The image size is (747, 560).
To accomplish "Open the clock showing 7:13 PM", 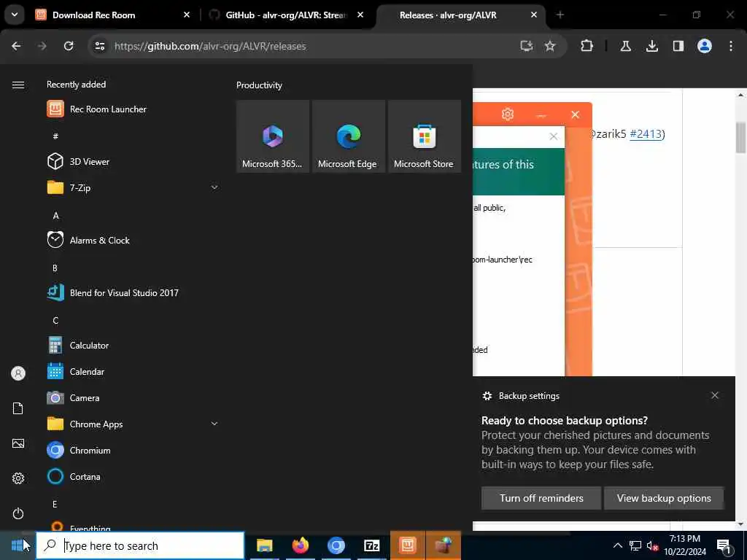I will pyautogui.click(x=685, y=545).
